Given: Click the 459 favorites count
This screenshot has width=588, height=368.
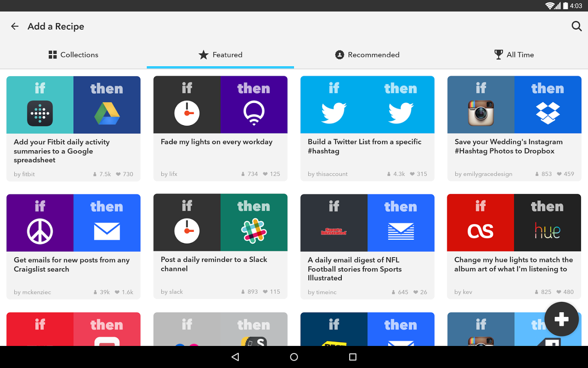Looking at the screenshot, I should click(x=566, y=174).
